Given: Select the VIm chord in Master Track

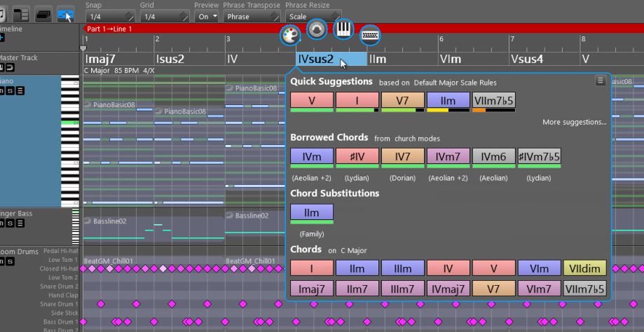Looking at the screenshot, I should [474, 59].
